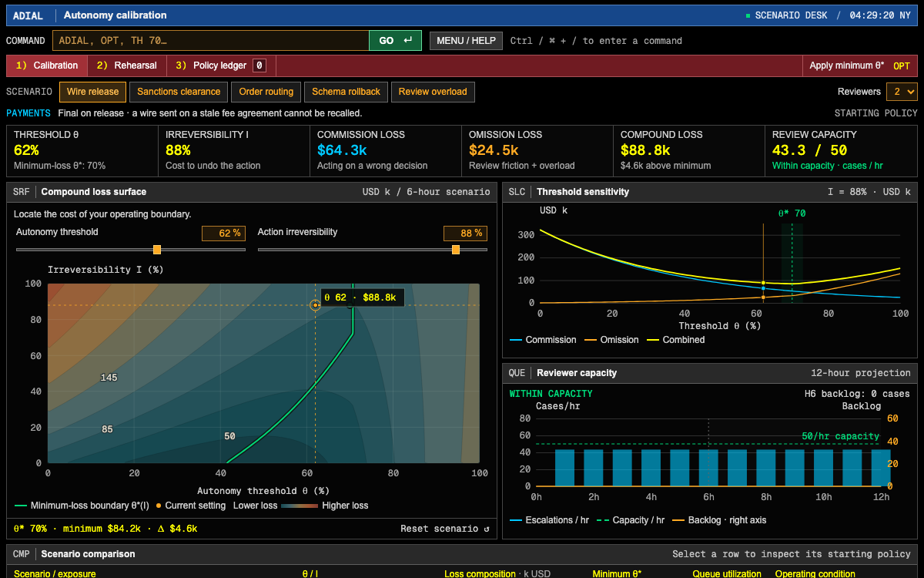Select the Wire release scenario
Viewport: 924px width, 578px height.
coord(92,92)
